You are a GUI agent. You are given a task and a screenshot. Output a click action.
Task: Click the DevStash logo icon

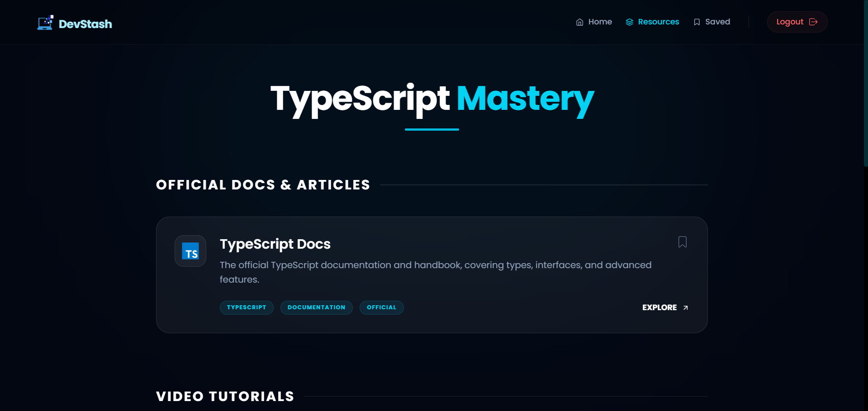tap(45, 23)
